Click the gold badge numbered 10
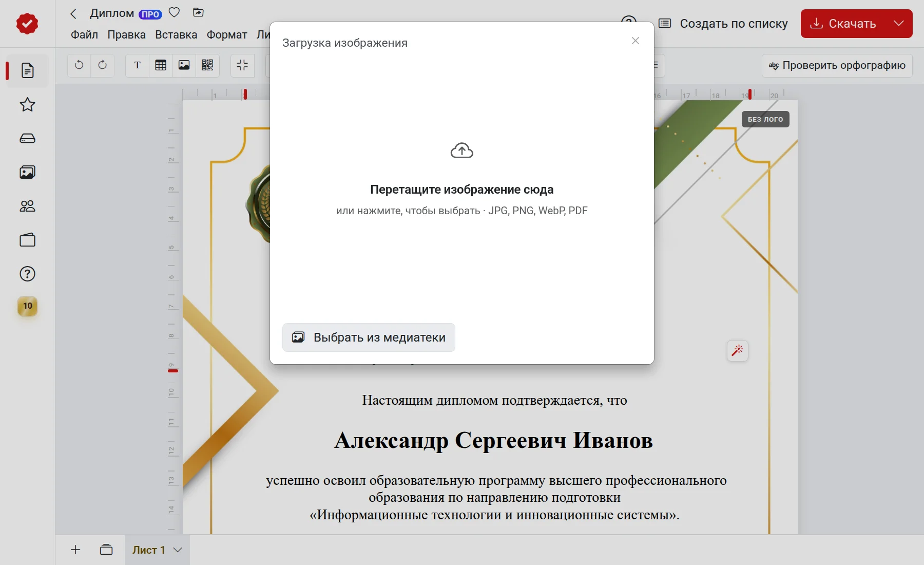Viewport: 924px width, 565px height. click(28, 306)
